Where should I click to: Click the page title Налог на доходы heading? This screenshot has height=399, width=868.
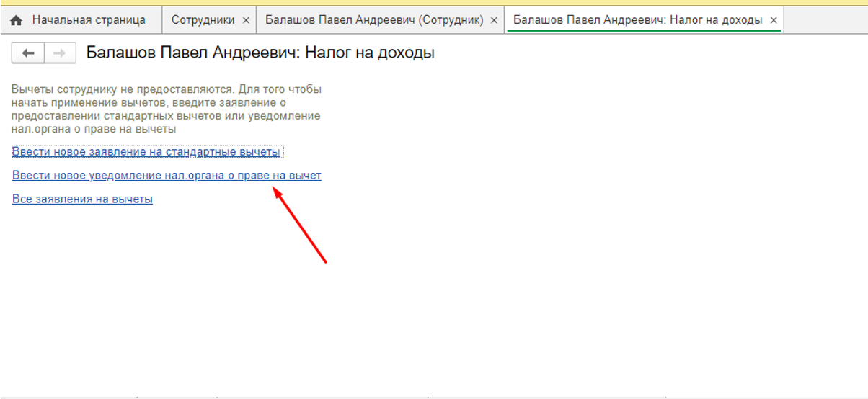point(260,53)
